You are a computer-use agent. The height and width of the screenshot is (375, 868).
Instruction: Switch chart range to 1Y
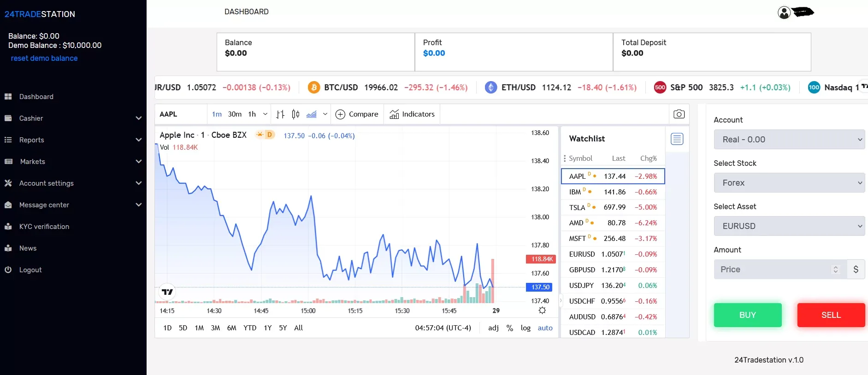coord(267,328)
